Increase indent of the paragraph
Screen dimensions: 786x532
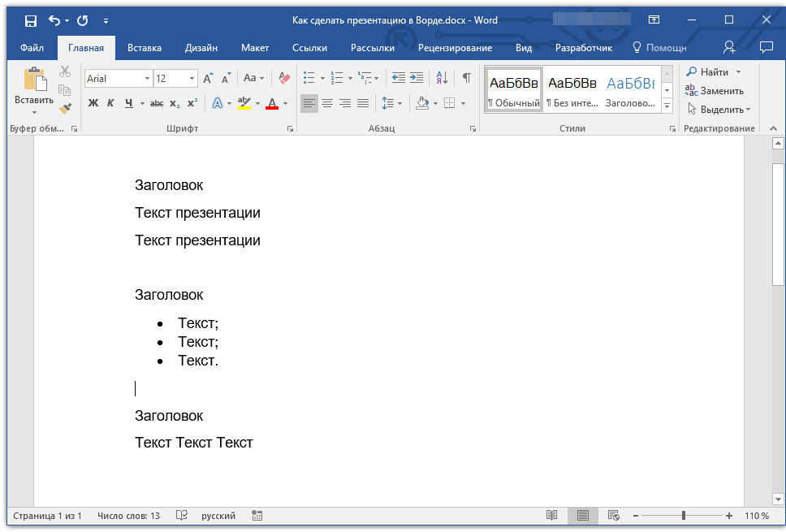[x=417, y=78]
